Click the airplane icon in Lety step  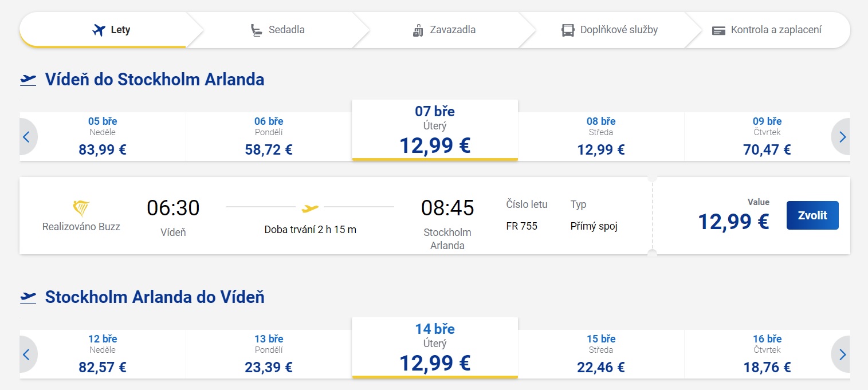point(99,30)
